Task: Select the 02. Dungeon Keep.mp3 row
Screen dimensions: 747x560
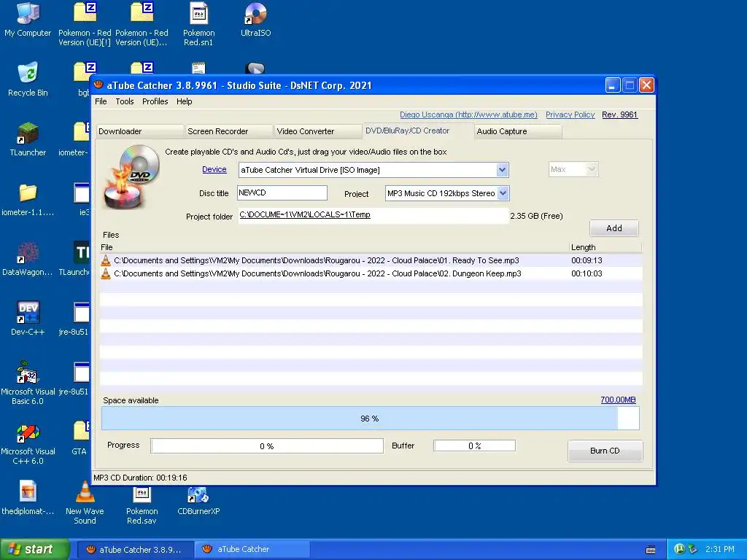Action: [371, 273]
